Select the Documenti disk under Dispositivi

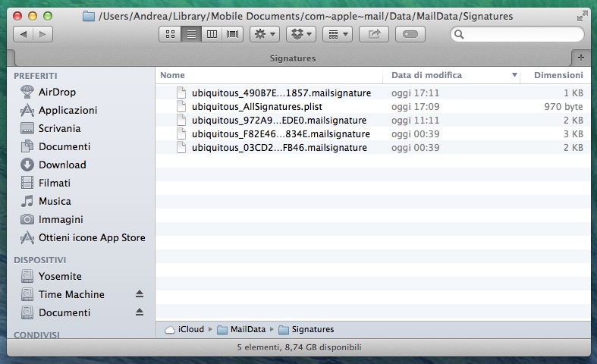[x=64, y=312]
